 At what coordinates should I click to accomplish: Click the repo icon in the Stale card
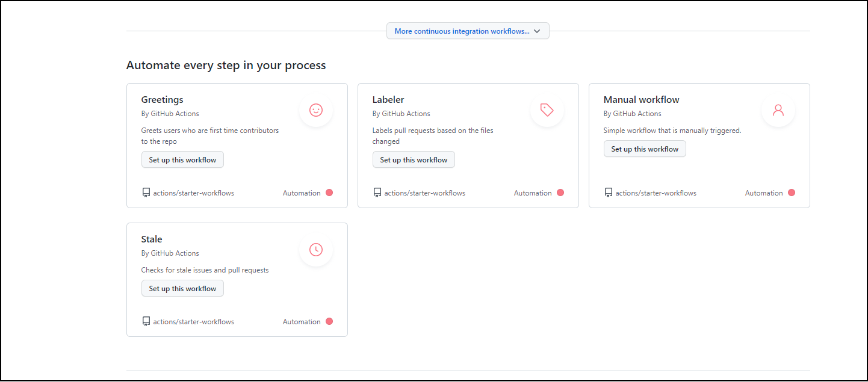click(146, 322)
